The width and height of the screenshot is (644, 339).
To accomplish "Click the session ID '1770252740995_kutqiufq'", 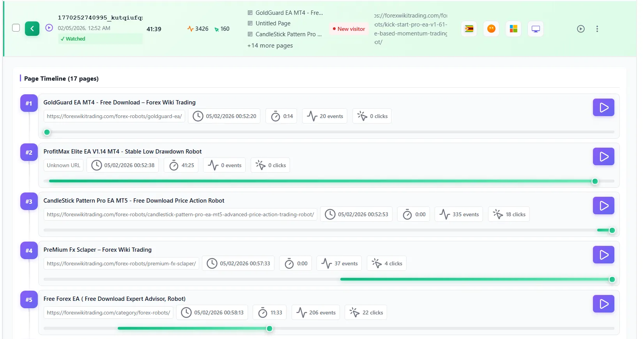I will pos(101,18).
